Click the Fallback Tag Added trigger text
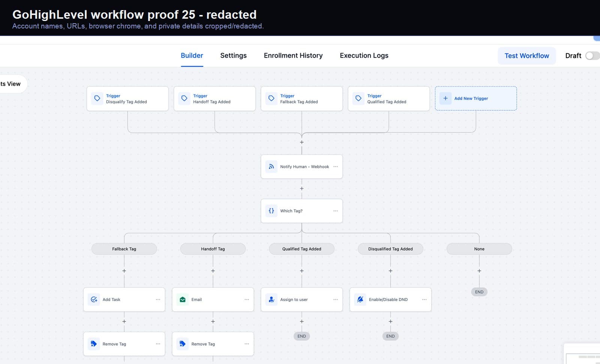The image size is (600, 364). tap(299, 102)
